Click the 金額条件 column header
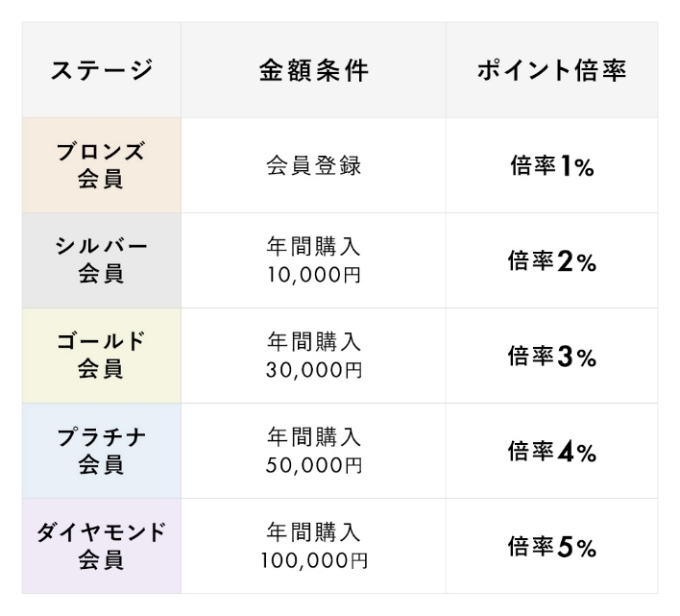Viewport: 680px width, 616px height. coord(313,70)
